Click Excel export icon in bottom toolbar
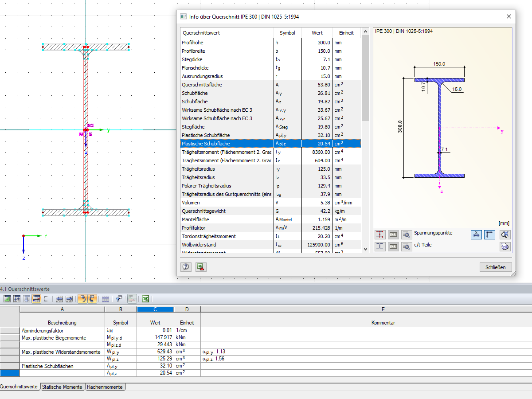Screen dimensions: 532x399 coord(145,299)
